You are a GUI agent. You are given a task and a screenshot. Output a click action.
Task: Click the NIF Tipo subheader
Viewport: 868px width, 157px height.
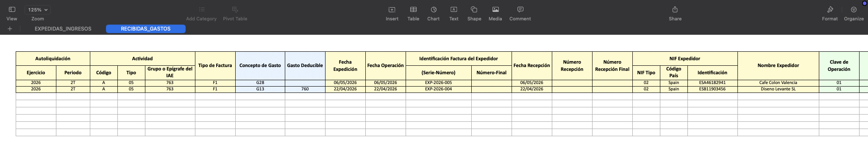click(646, 73)
